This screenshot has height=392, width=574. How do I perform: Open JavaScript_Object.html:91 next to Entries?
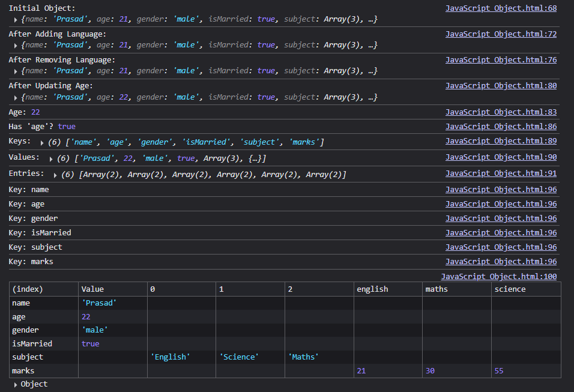(501, 173)
